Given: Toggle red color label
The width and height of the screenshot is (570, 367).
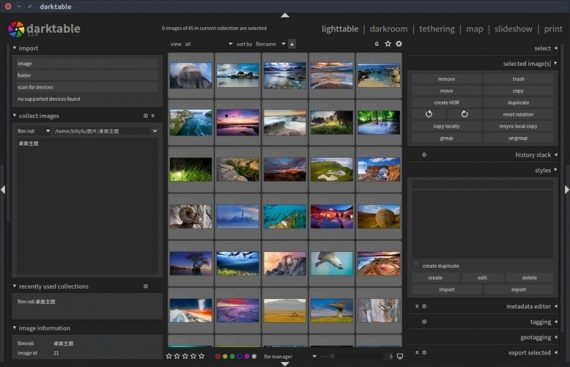Looking at the screenshot, I should (218, 356).
